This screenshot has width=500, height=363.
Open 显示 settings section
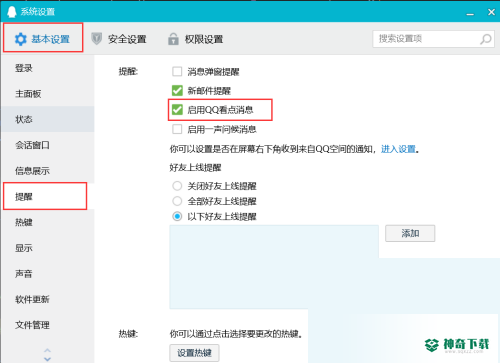click(x=47, y=248)
